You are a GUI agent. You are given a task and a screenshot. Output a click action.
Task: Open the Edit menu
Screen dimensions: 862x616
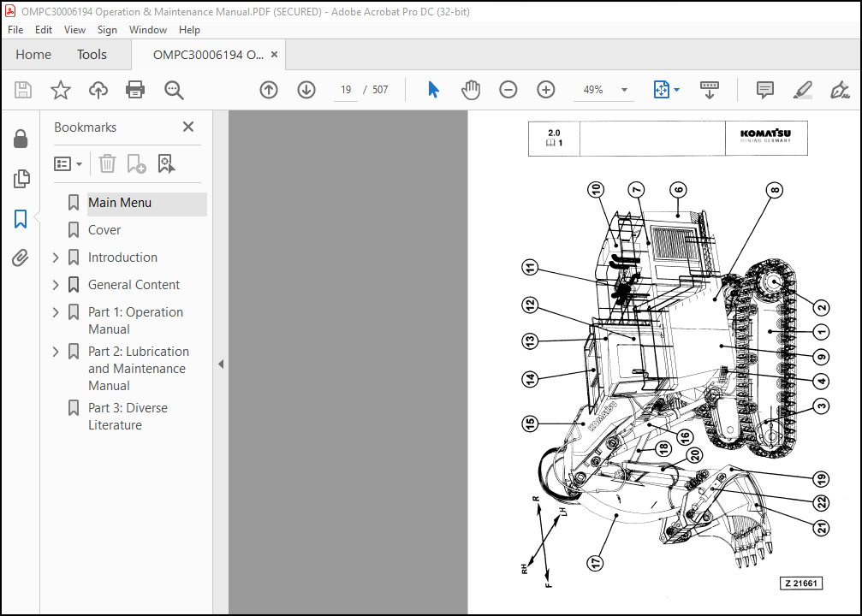pyautogui.click(x=44, y=30)
